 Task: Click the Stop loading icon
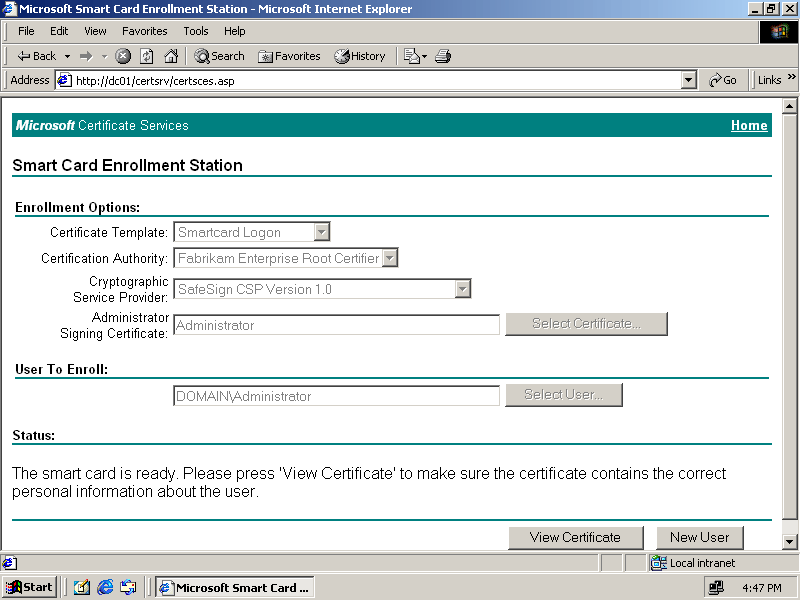click(x=123, y=56)
